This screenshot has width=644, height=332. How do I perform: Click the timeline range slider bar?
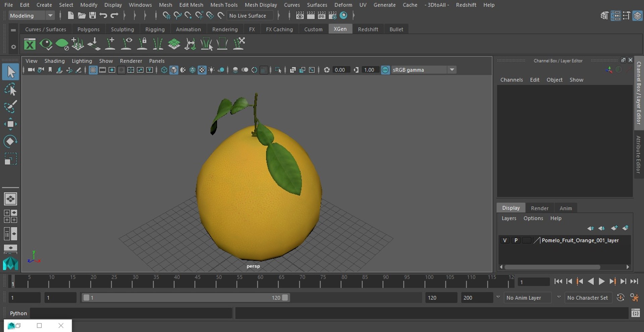(x=185, y=297)
